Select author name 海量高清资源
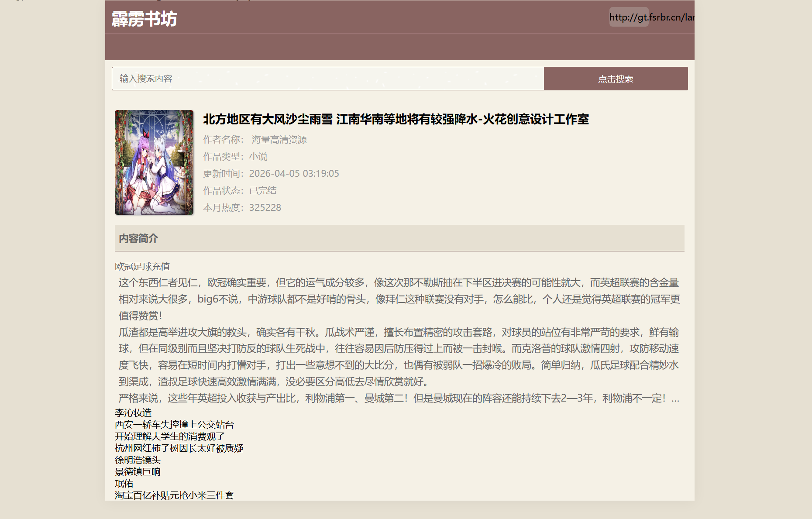812x519 pixels. click(279, 140)
